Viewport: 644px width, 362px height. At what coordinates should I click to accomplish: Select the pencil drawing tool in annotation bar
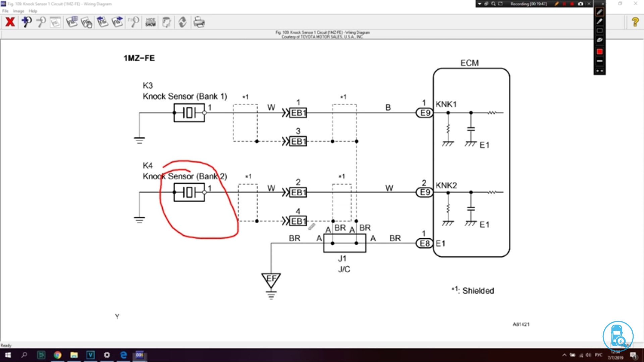[599, 12]
